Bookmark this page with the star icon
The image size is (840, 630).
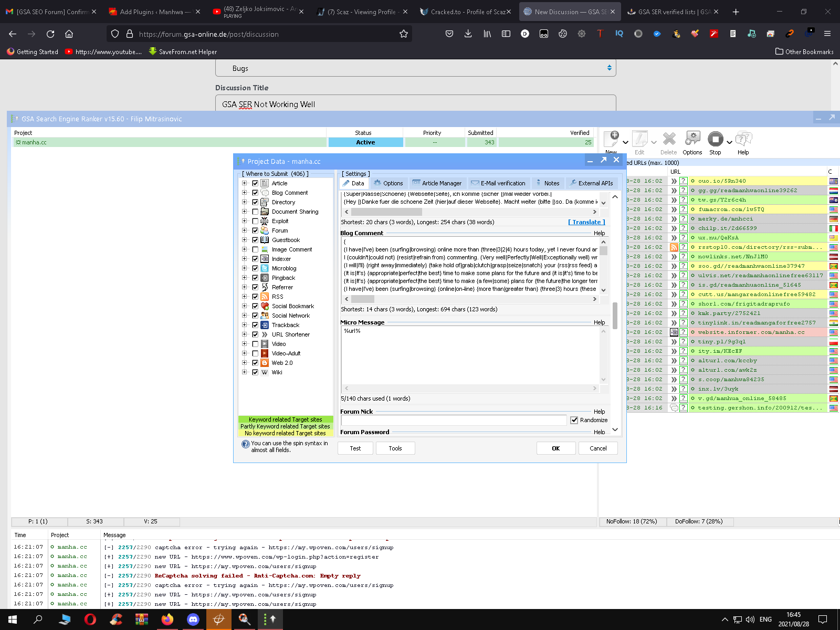404,34
